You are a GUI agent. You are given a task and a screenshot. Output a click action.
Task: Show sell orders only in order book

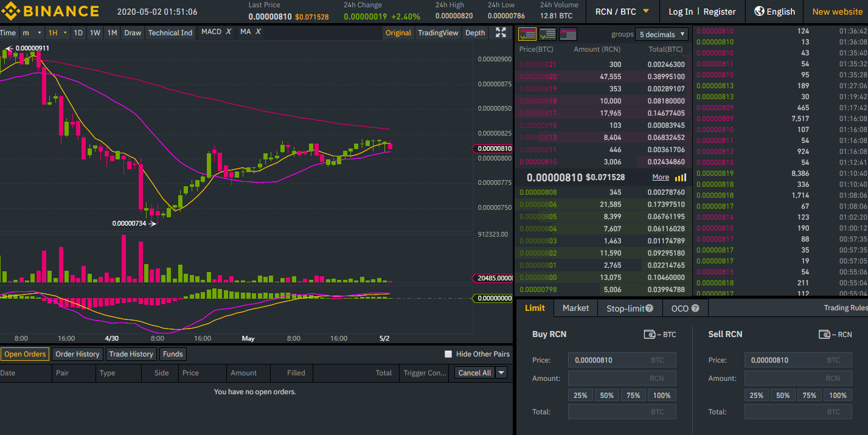click(568, 35)
